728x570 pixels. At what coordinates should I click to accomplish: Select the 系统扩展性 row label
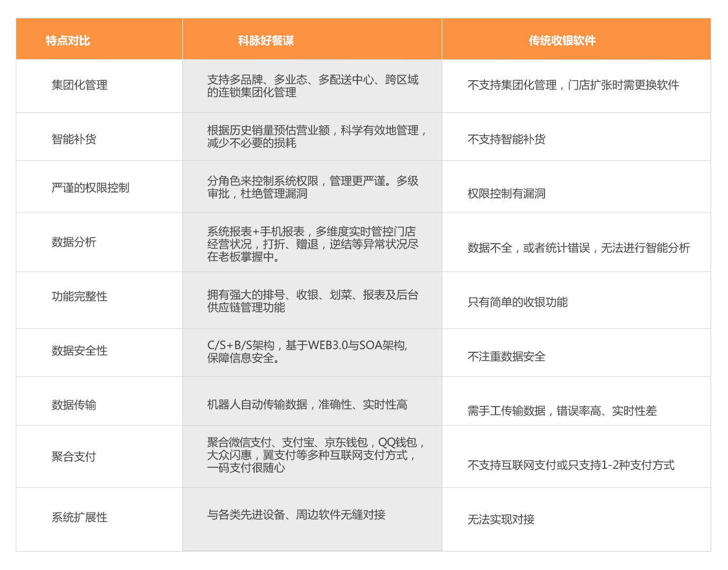pyautogui.click(x=80, y=517)
